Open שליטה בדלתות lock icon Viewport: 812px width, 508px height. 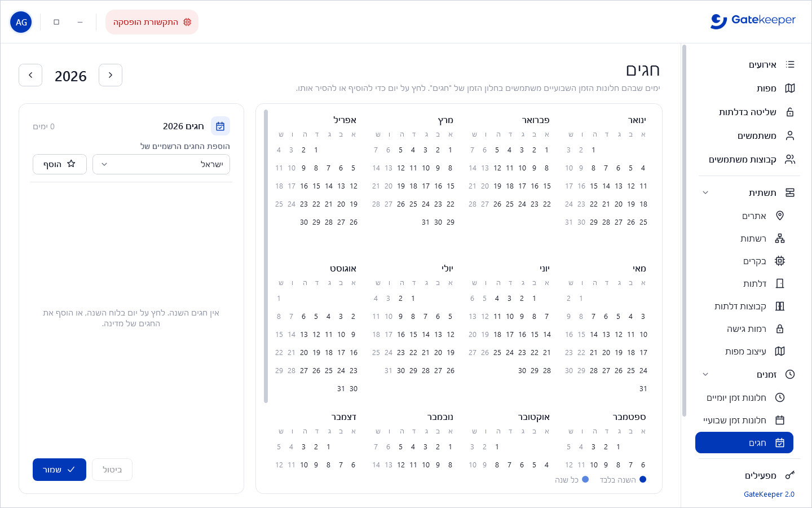(x=790, y=112)
